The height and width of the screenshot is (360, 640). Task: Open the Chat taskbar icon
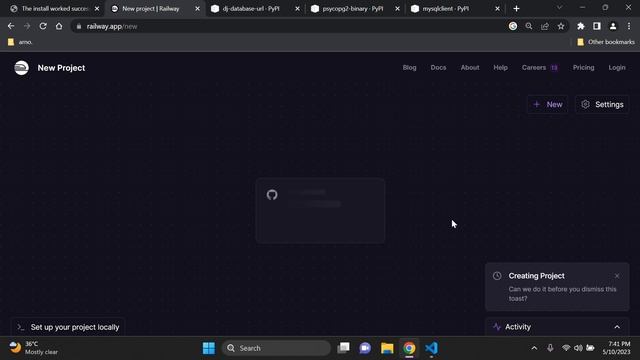coord(365,348)
